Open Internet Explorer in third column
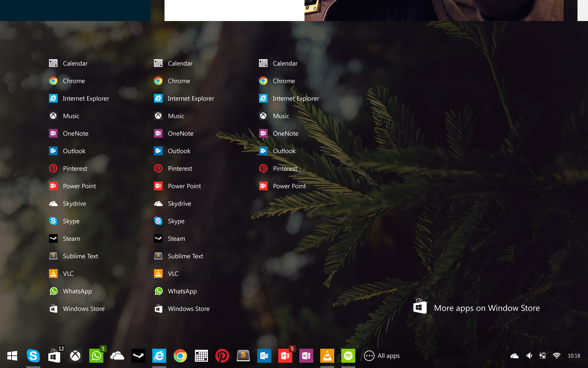Screen dimensions: 588x368 [x=289, y=98]
